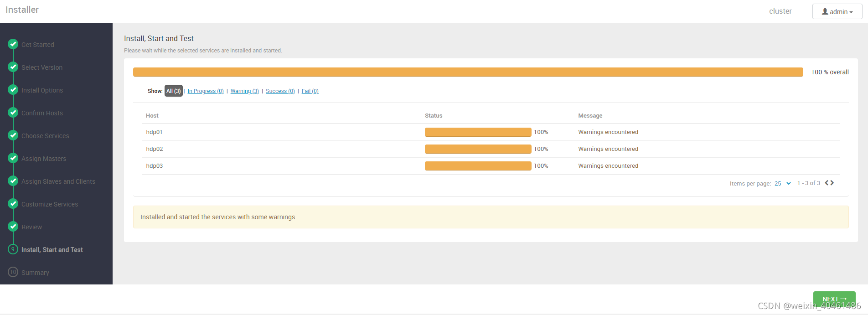Click the Host column header
Screen dimensions: 868x315
click(x=152, y=116)
